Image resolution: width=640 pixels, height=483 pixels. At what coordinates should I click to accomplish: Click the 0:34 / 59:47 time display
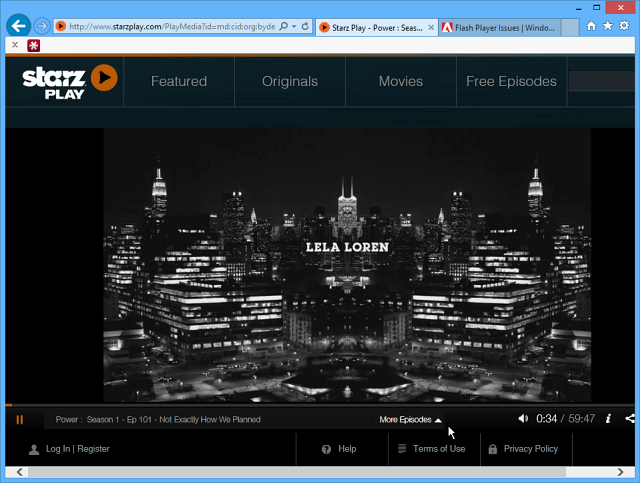tap(565, 418)
